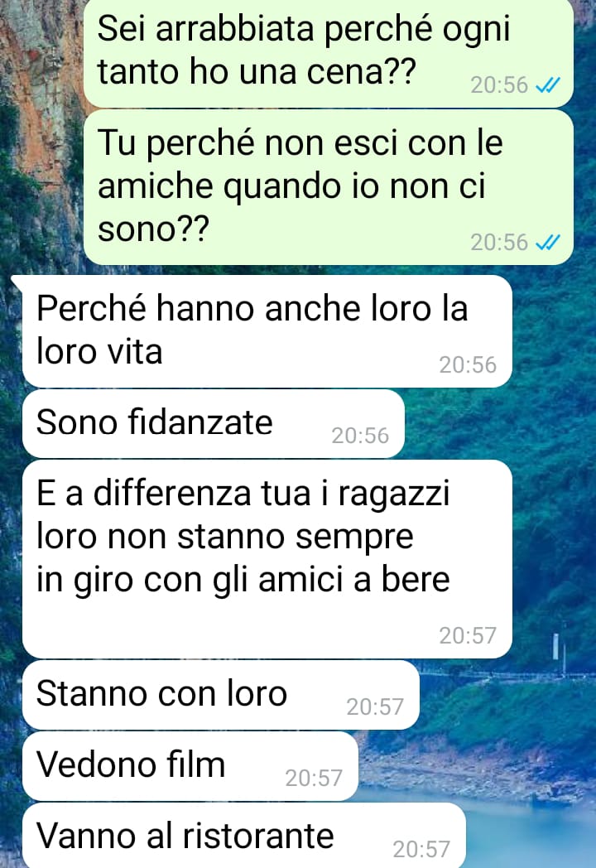
Task: Select the 'Sono fidanzate' message bubble
Action: (x=214, y=423)
